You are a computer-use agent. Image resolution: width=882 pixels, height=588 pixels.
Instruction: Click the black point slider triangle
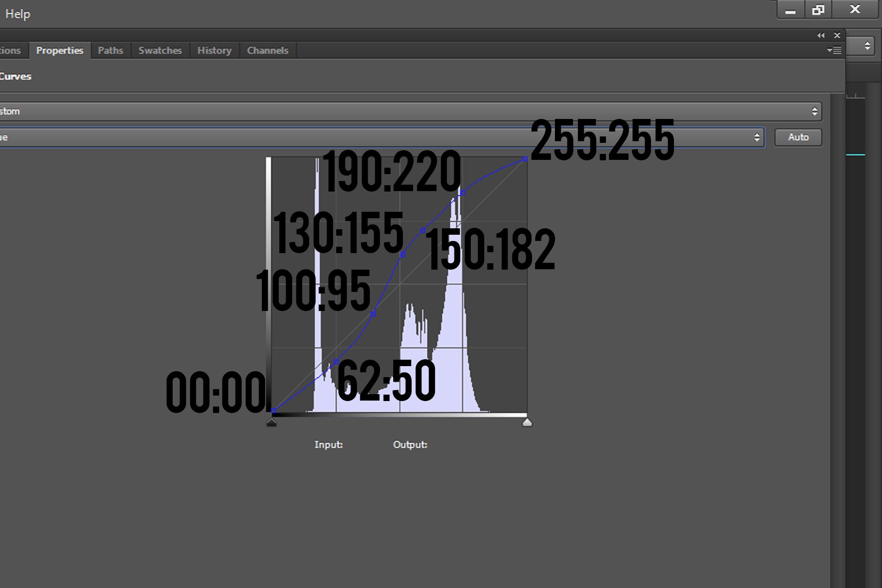(x=271, y=422)
